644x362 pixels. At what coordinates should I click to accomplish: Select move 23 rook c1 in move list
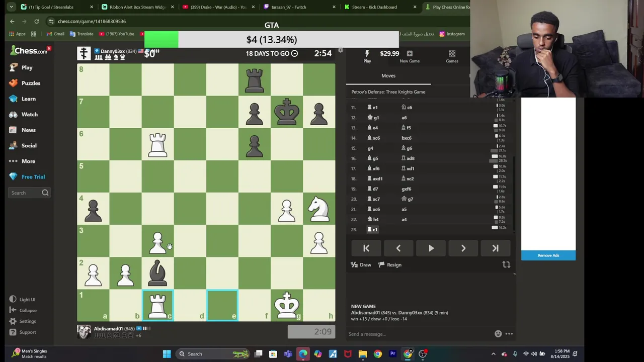pyautogui.click(x=373, y=229)
